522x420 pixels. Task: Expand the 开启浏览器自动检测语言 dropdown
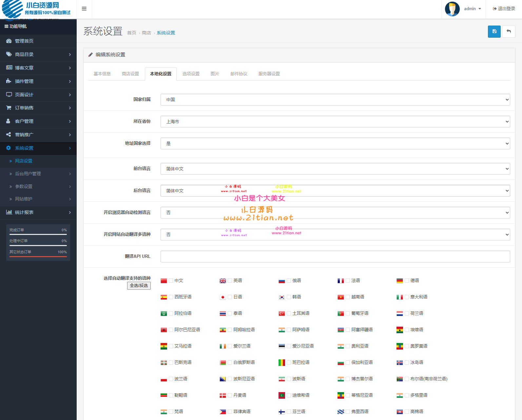click(x=335, y=213)
